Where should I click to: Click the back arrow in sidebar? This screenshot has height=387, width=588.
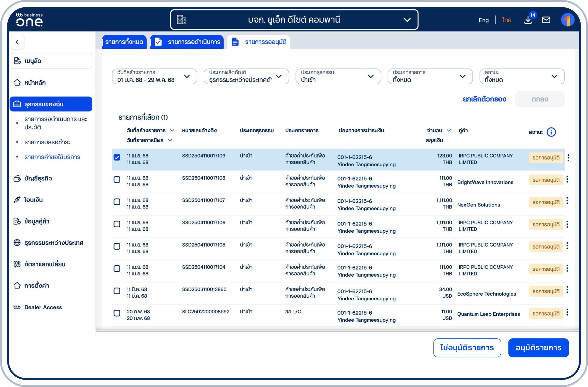click(17, 42)
